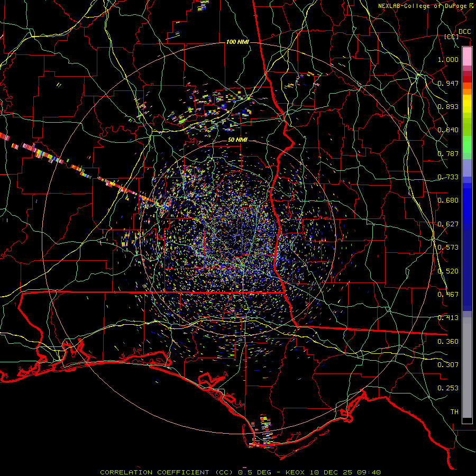
Task: Click the [CC] units label
Action: (452, 36)
